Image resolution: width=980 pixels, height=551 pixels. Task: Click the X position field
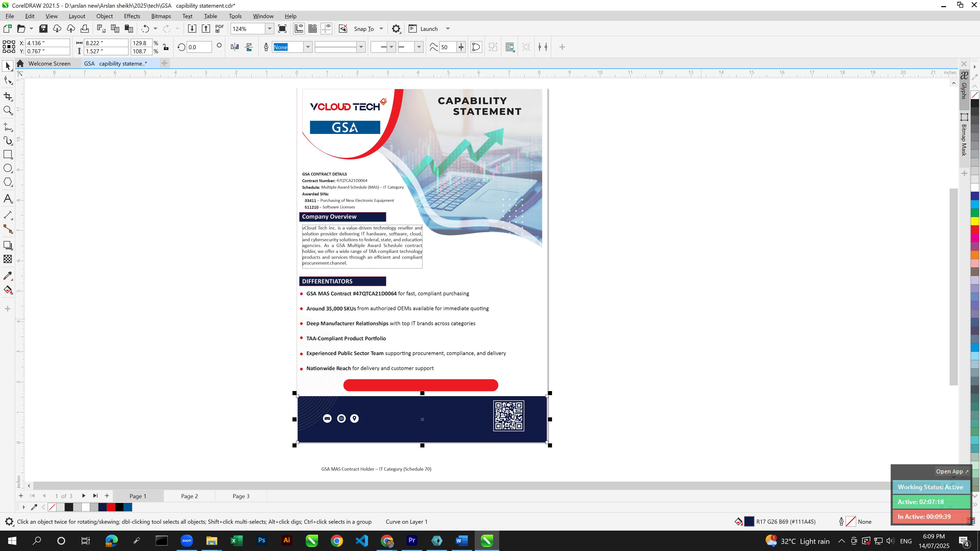47,43
